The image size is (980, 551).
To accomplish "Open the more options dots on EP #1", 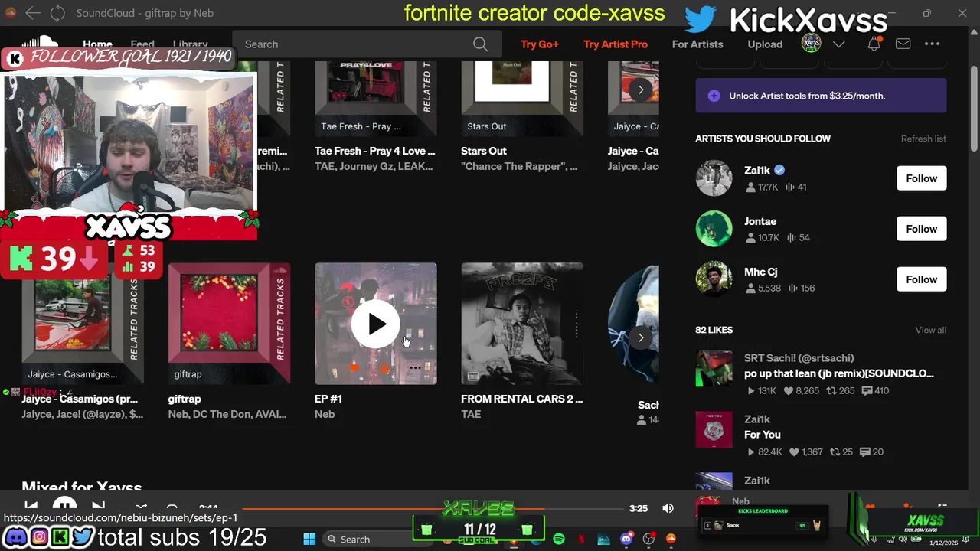I will click(x=415, y=368).
